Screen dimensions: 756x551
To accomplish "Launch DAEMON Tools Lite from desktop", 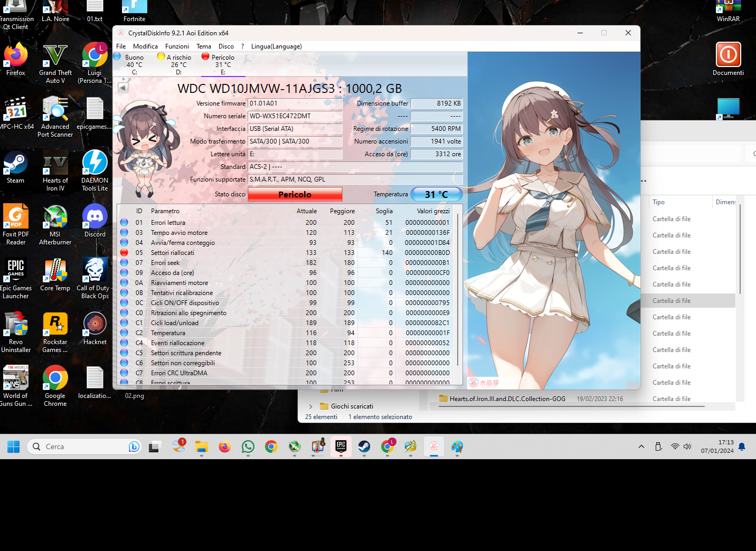I will tap(95, 171).
